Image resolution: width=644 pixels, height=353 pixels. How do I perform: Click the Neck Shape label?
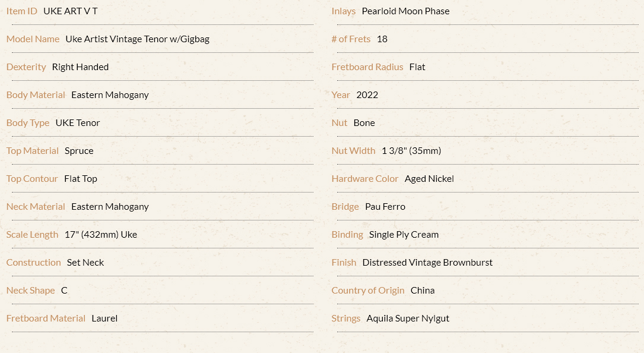click(x=30, y=291)
